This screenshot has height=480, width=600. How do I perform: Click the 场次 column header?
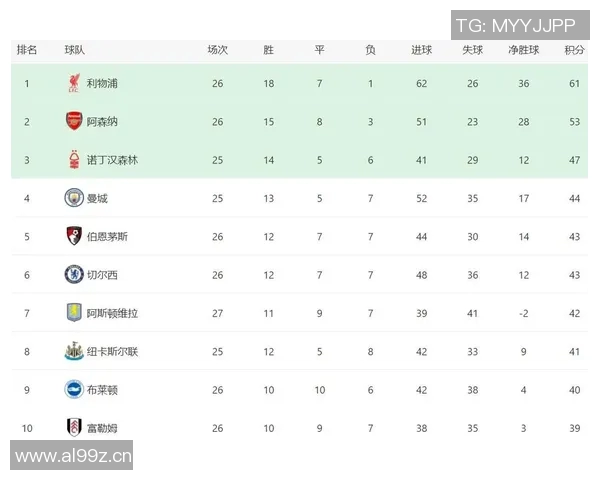(x=217, y=50)
